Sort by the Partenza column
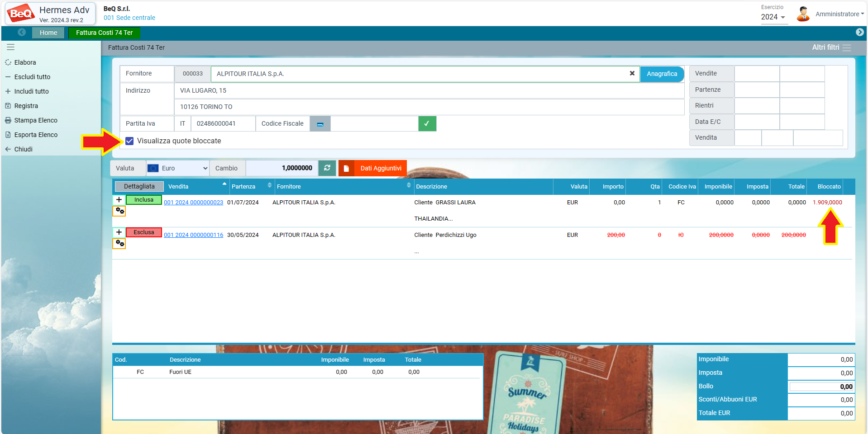 252,186
